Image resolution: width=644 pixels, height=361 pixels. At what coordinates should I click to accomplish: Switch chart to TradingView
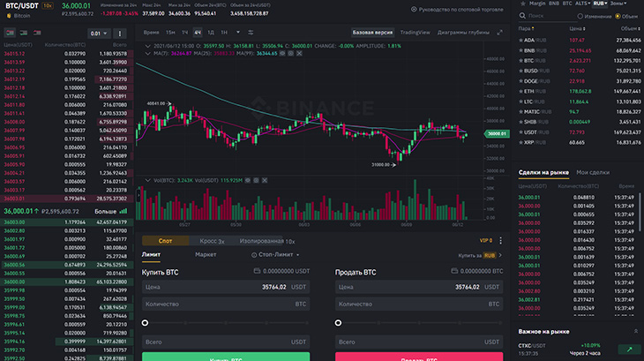[415, 33]
